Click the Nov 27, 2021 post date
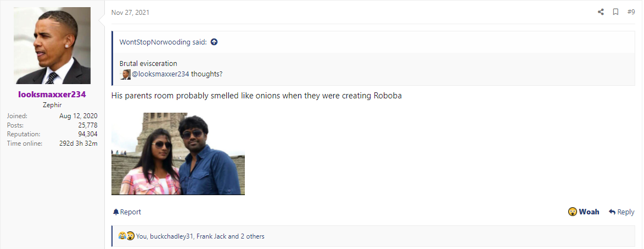 (130, 12)
